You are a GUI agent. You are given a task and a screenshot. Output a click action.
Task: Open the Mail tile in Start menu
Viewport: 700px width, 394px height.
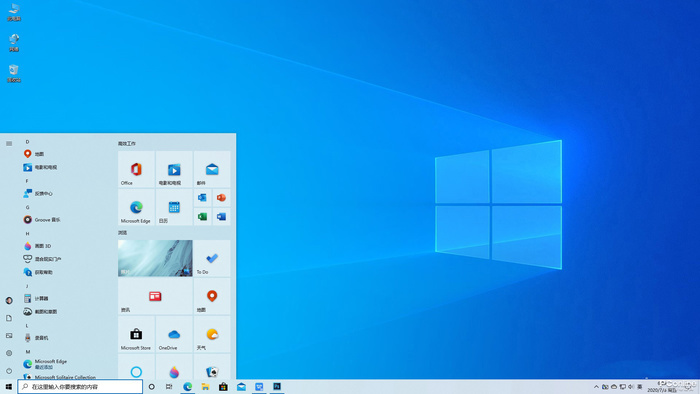[x=212, y=169]
